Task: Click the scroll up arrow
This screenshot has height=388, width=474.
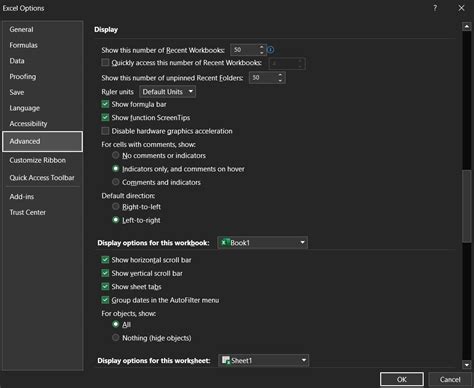Action: point(467,26)
